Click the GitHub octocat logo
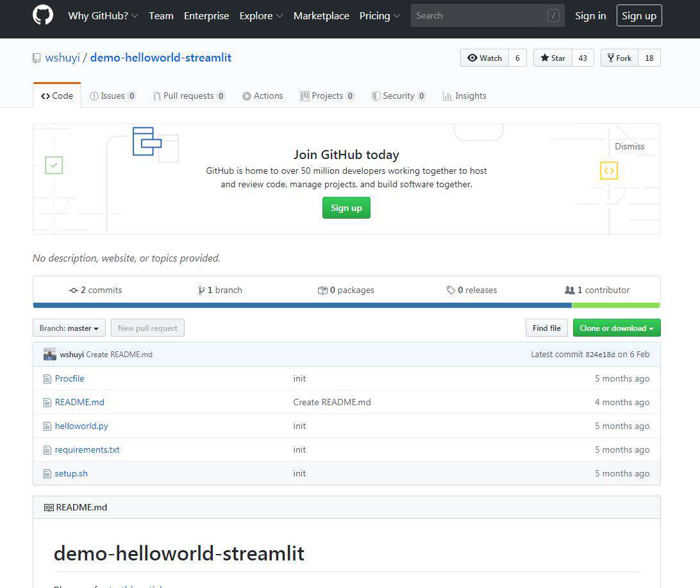 point(43,15)
